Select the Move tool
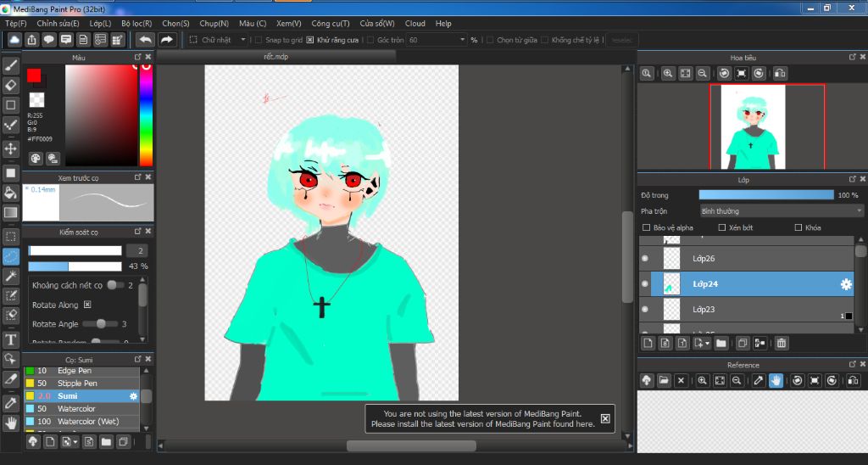The height and width of the screenshot is (465, 868). 10,148
